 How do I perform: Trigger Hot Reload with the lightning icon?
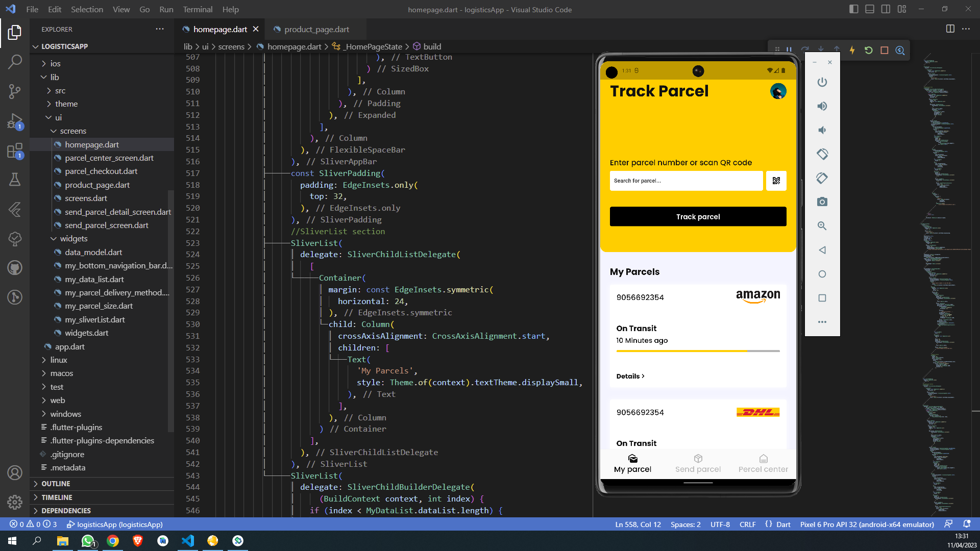coord(852,50)
